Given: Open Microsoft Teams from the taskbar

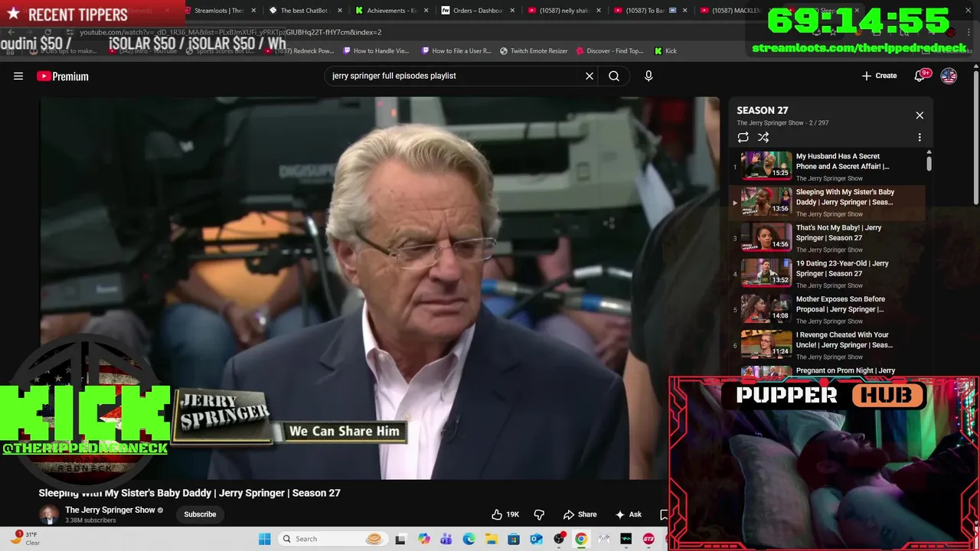Looking at the screenshot, I should click(446, 540).
